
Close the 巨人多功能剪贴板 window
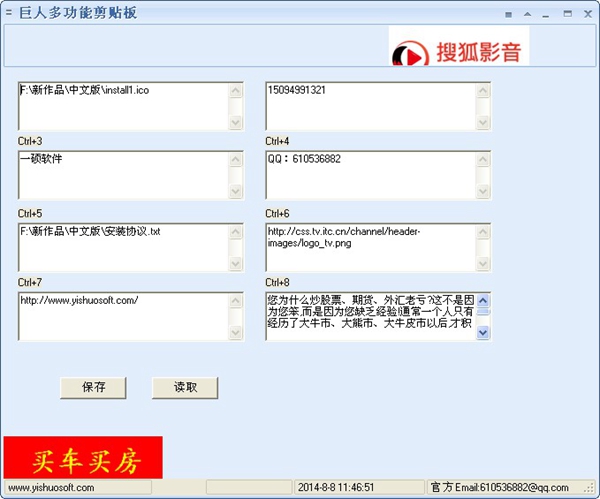[x=586, y=13]
